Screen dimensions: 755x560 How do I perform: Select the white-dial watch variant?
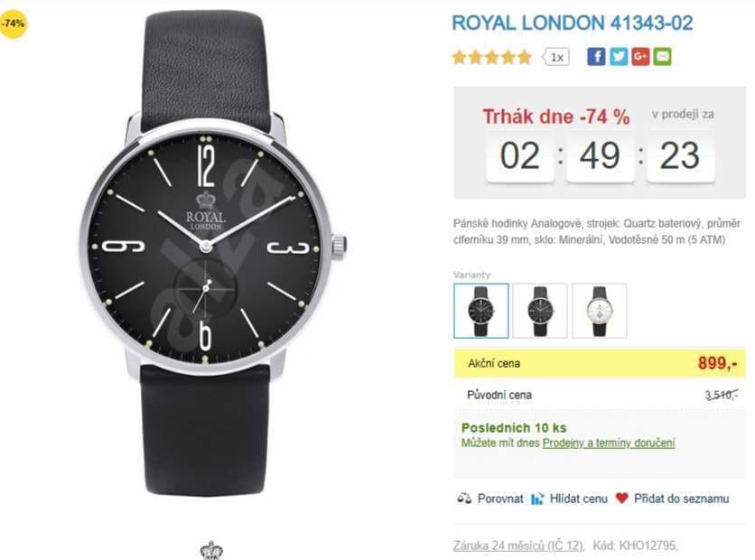click(599, 311)
